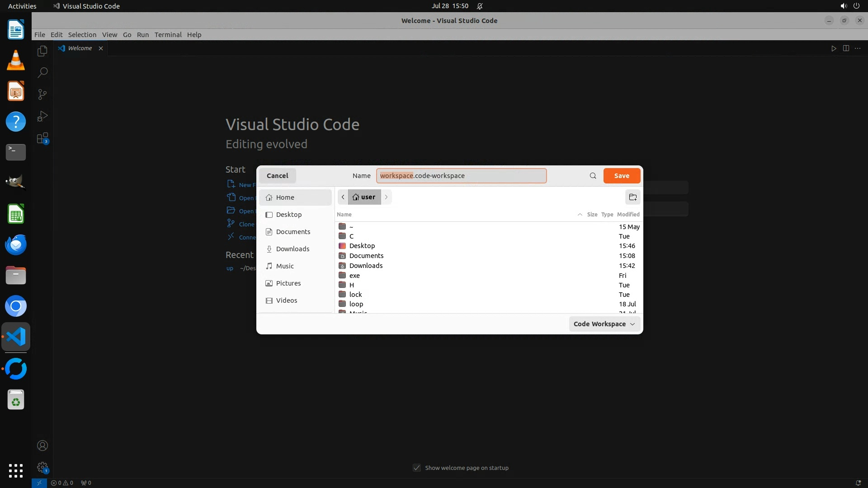The image size is (868, 488).
Task: Open the Manage gear icon
Action: click(x=42, y=467)
